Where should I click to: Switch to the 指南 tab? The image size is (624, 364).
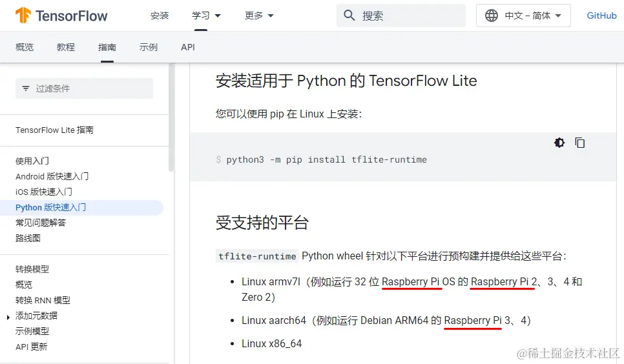[x=107, y=47]
